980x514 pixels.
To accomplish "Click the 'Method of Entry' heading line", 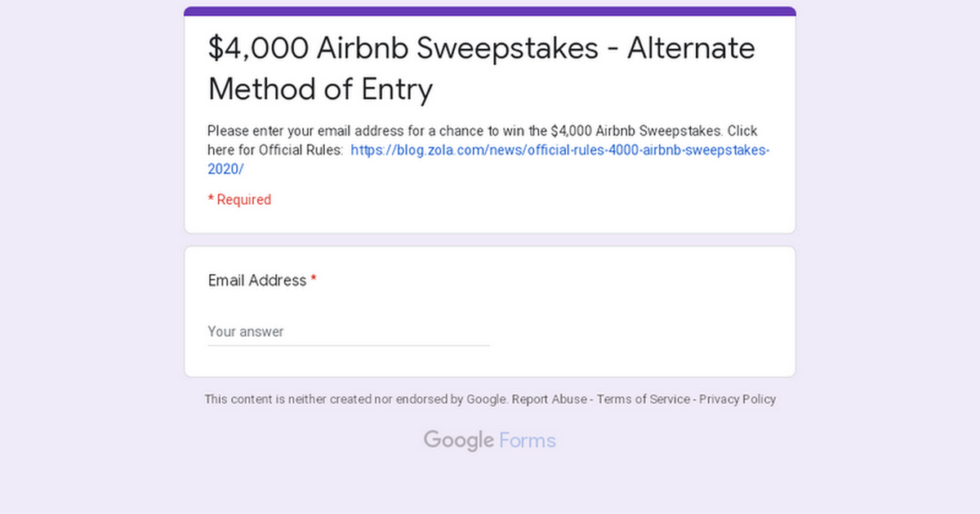I will pyautogui.click(x=320, y=89).
